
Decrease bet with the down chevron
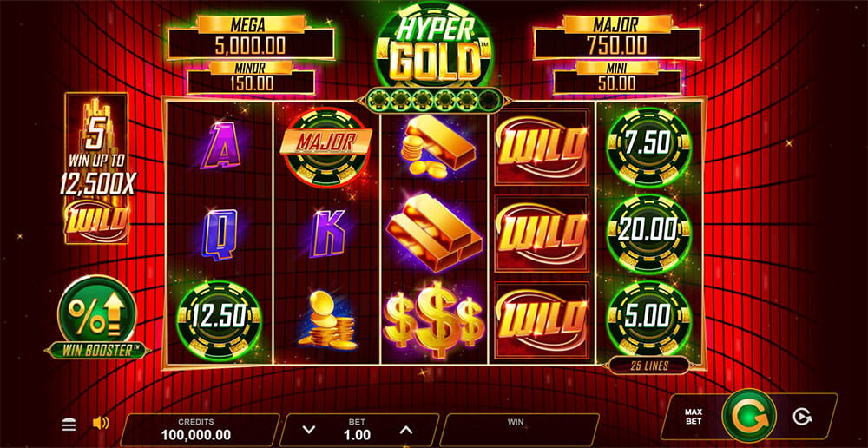coord(310,430)
